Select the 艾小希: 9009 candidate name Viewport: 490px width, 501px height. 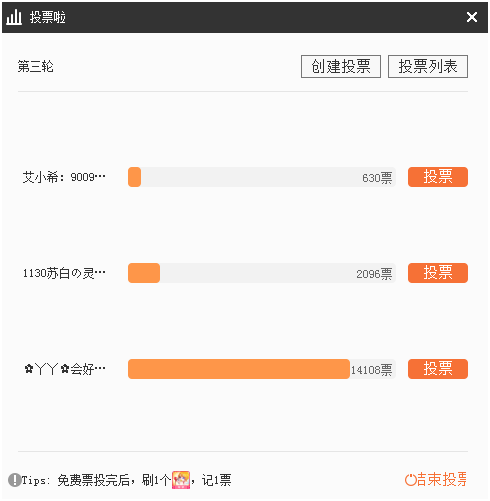click(x=64, y=177)
